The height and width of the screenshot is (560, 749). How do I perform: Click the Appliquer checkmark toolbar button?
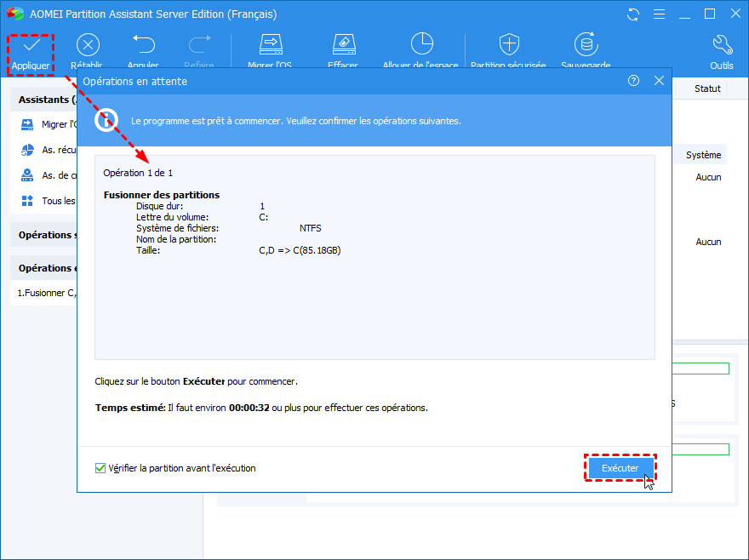31,54
